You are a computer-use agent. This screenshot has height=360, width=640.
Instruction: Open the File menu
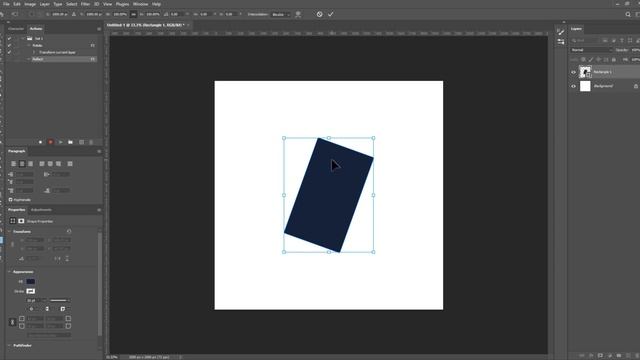coord(6,4)
